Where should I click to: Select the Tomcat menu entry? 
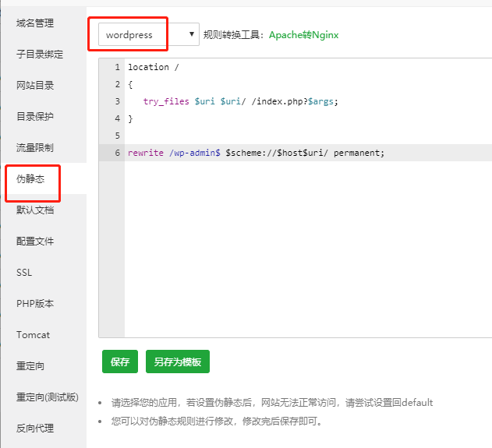pos(33,335)
